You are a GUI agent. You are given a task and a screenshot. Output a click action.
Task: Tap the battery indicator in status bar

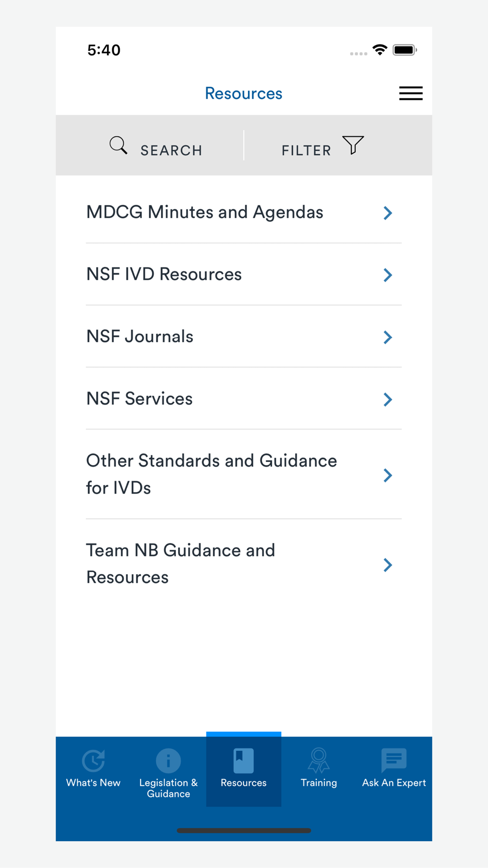pyautogui.click(x=405, y=50)
